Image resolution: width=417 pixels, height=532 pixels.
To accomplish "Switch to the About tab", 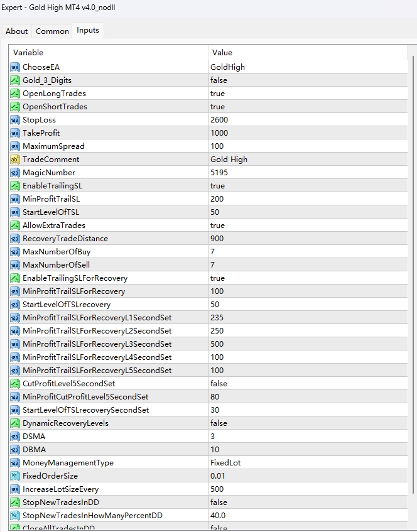I will (x=16, y=31).
